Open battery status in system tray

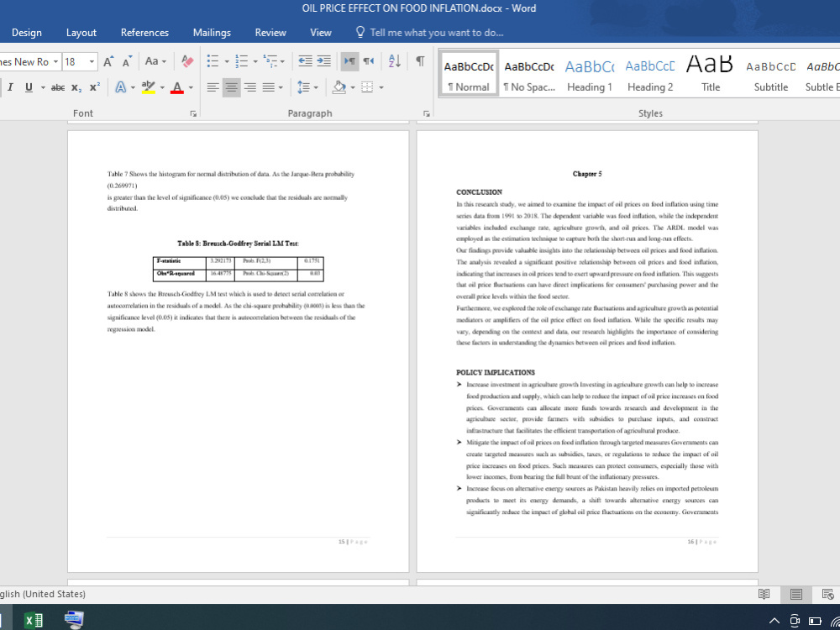click(815, 621)
